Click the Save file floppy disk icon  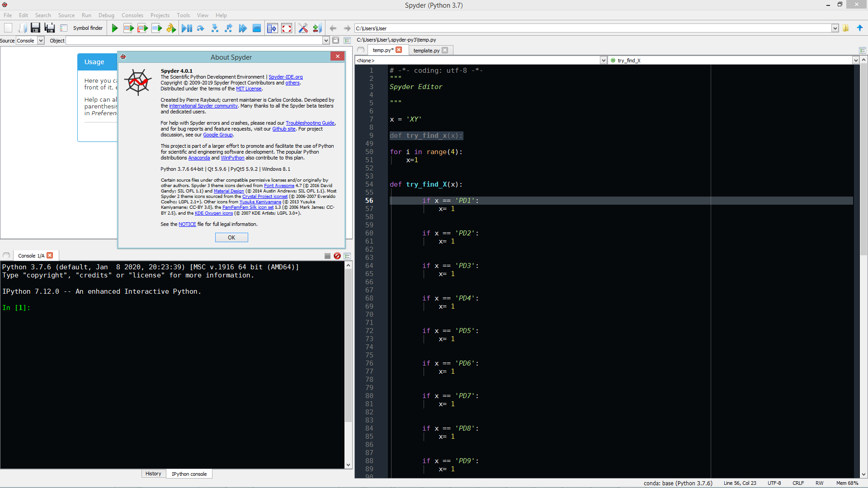(35, 28)
